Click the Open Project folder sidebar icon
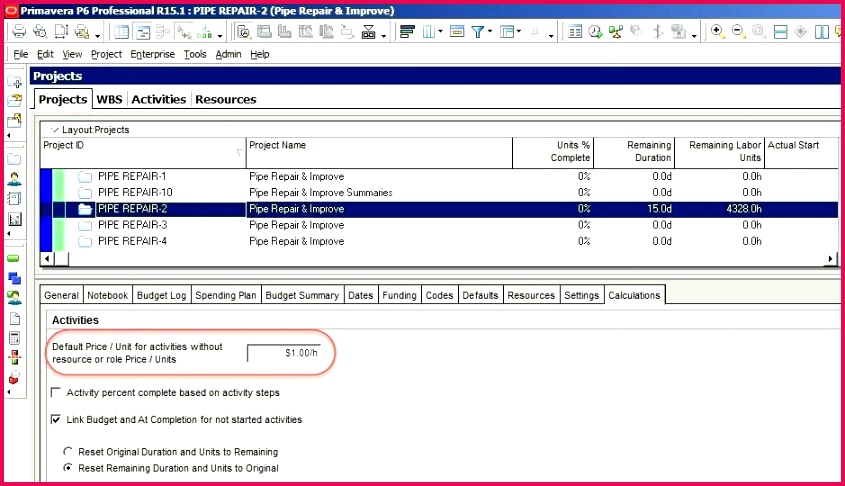 click(x=15, y=100)
